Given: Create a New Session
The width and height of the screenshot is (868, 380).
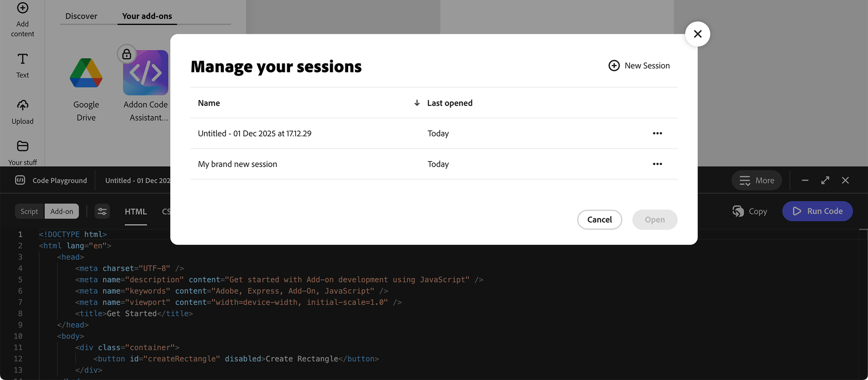Looking at the screenshot, I should click(639, 65).
